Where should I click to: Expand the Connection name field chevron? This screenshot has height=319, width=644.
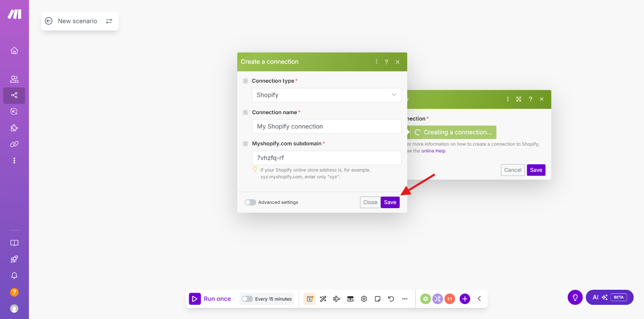pos(246,112)
